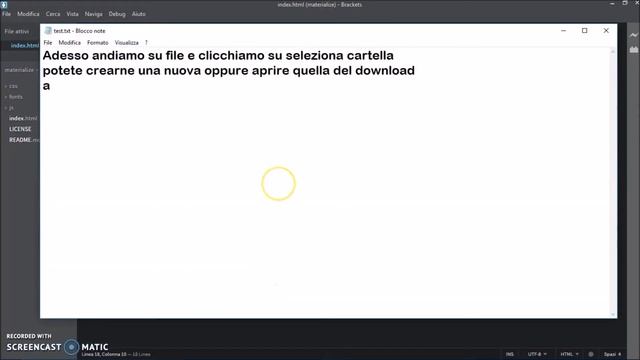Open Brackets Debug menu
This screenshot has height=360, width=640.
[x=117, y=14]
